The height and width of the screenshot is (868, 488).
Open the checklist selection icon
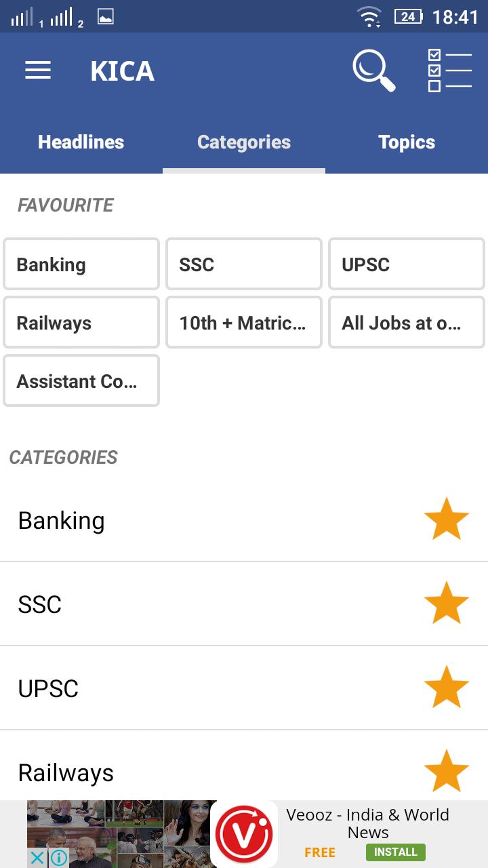449,71
